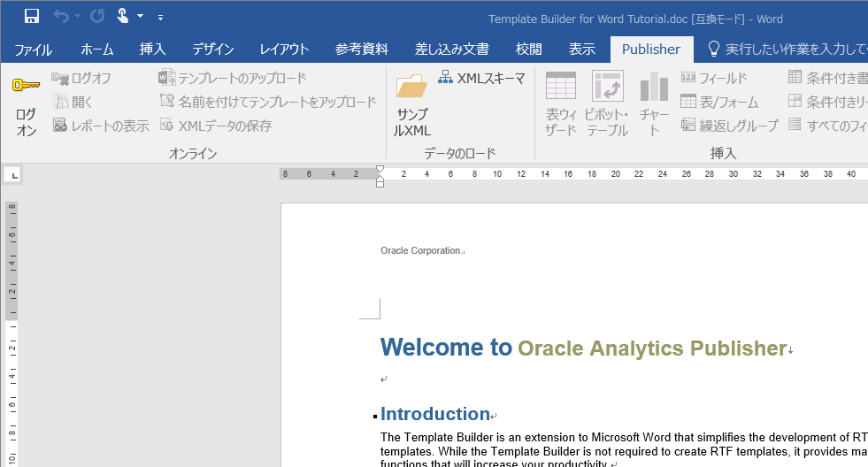Insert 表/フォーム button
The image size is (868, 467).
tap(719, 102)
